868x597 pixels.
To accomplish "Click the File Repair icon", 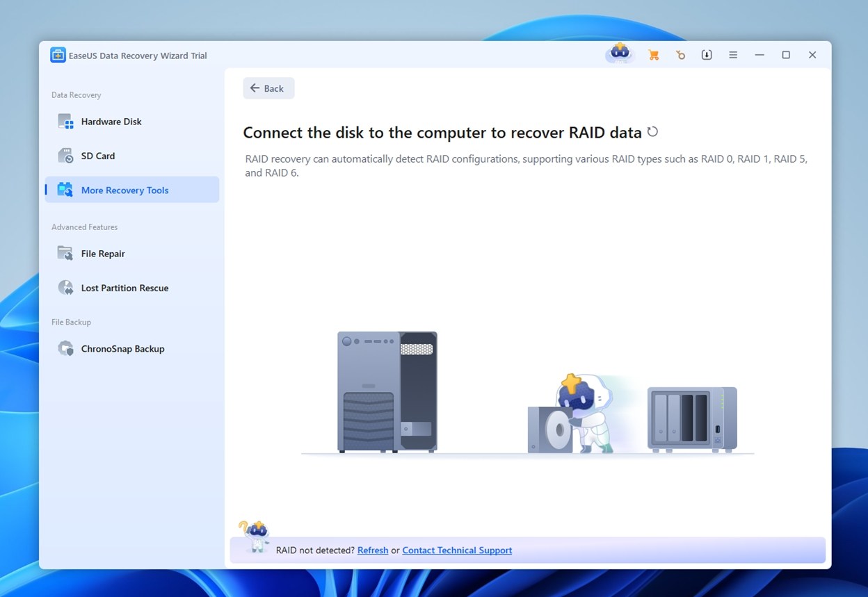I will coord(65,254).
